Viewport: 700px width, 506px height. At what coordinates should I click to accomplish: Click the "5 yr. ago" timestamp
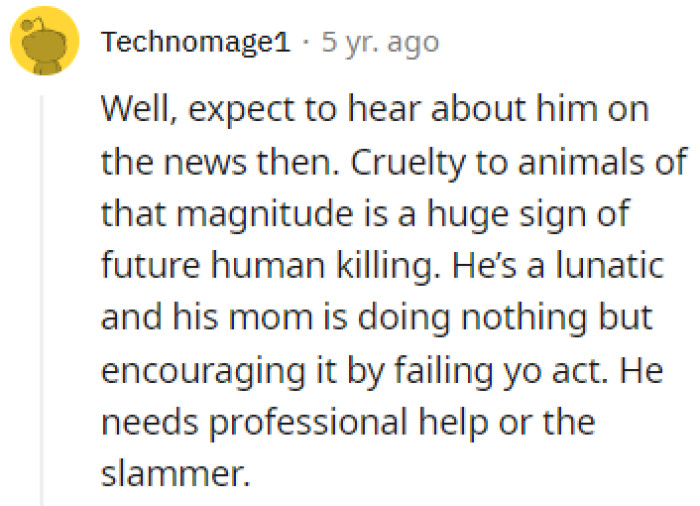coord(380,43)
